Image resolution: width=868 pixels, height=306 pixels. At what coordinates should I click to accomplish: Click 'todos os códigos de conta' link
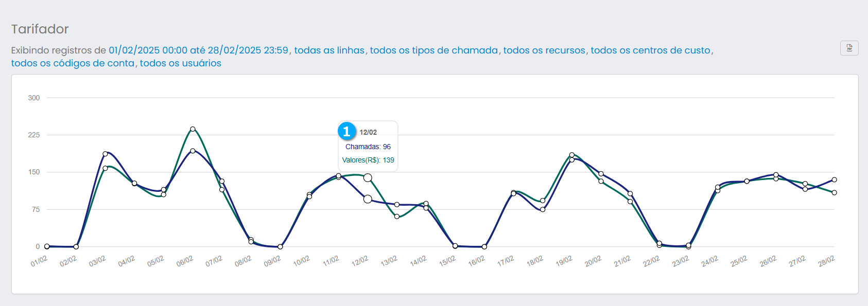pos(73,63)
